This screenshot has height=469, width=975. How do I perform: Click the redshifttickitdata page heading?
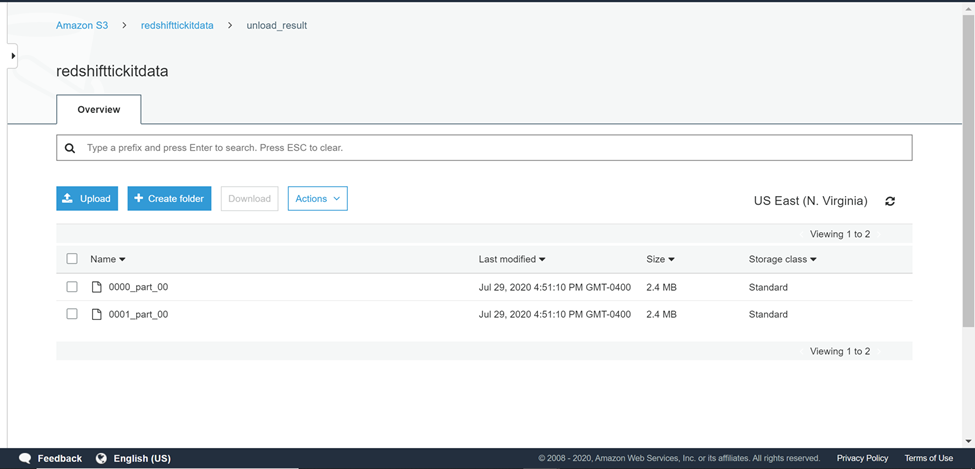click(112, 71)
